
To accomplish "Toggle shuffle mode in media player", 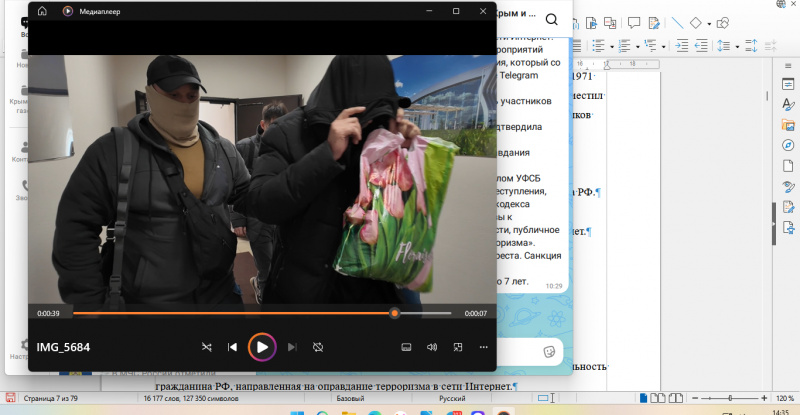I will coord(206,347).
